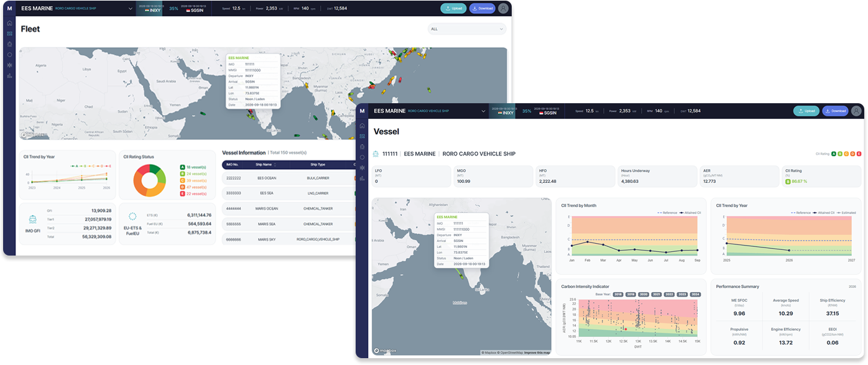
Task: Toggle base year 2018 in Carbon Intensity Indicator
Action: (618, 294)
